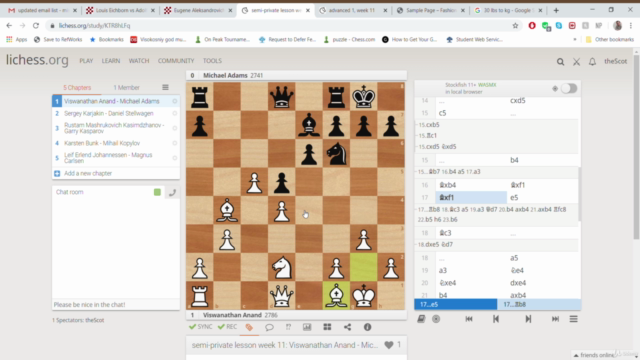
Task: Open the share and export icon
Action: click(347, 327)
